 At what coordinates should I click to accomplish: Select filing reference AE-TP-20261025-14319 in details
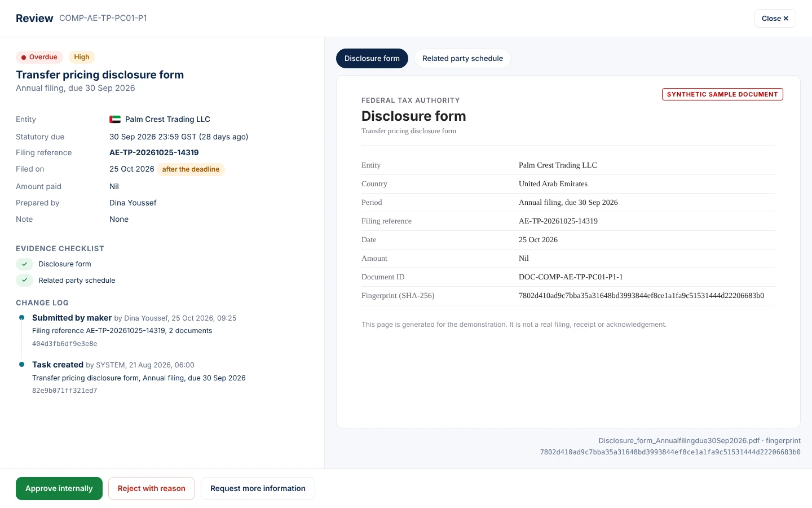[x=154, y=153]
